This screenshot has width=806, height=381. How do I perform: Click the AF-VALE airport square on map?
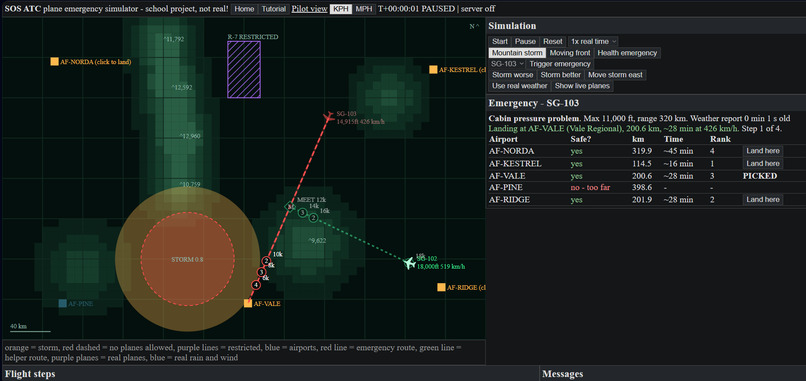coord(248,303)
